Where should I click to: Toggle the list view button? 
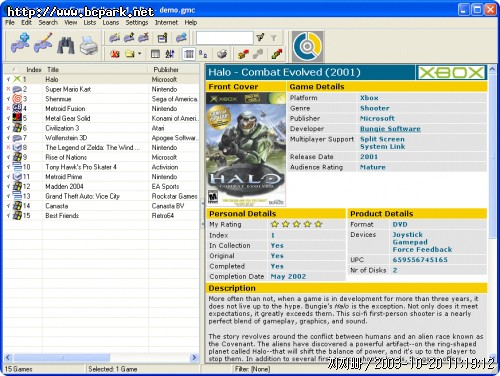pos(189,54)
